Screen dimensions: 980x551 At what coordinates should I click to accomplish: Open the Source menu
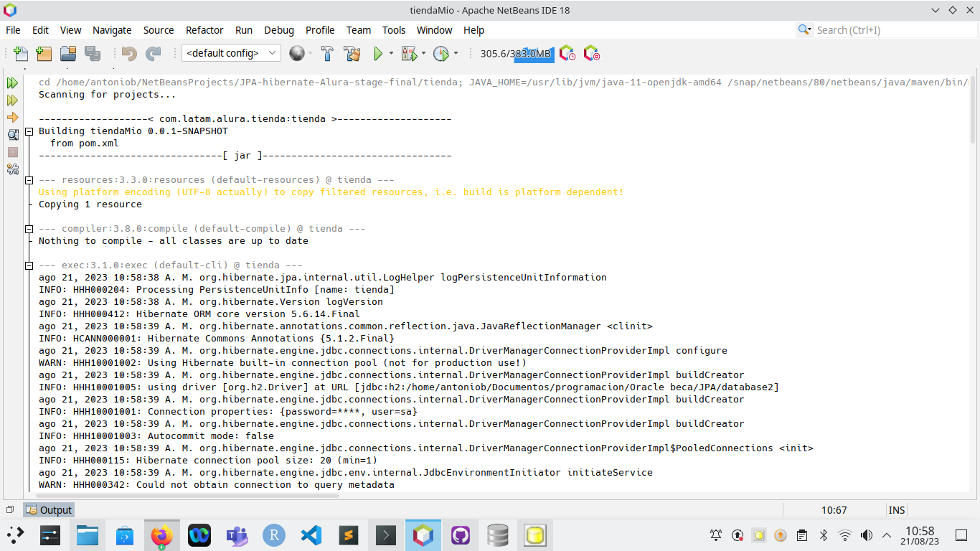159,30
